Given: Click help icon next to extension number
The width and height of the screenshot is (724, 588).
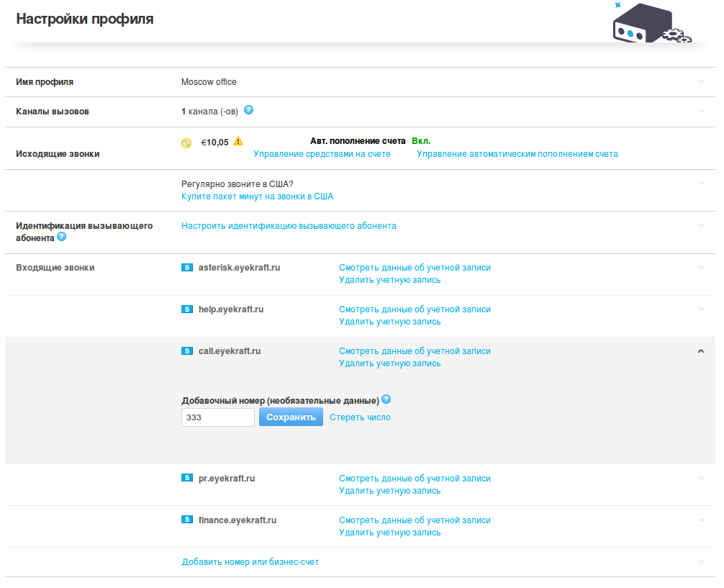Looking at the screenshot, I should 386,399.
